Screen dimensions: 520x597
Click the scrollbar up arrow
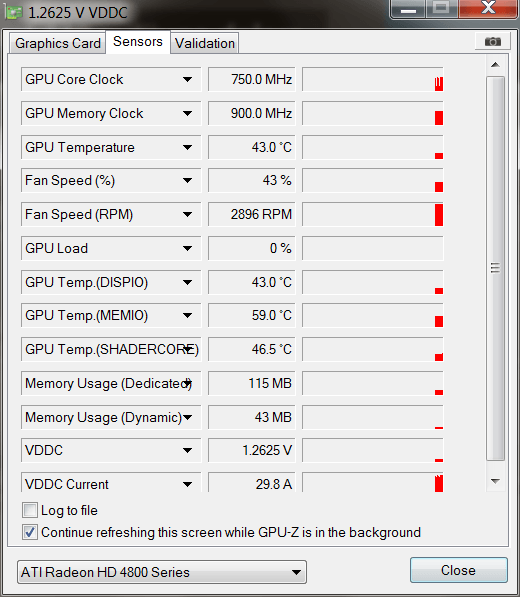[x=495, y=65]
